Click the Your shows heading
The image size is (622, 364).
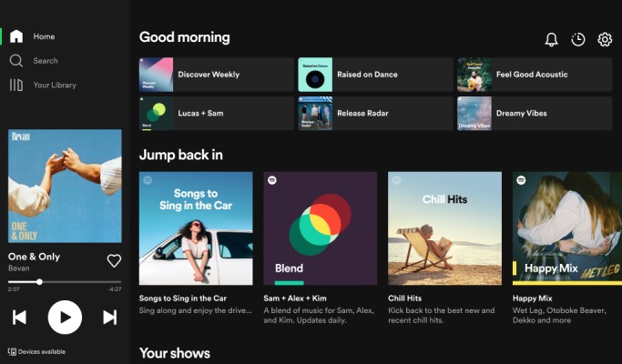coord(175,353)
